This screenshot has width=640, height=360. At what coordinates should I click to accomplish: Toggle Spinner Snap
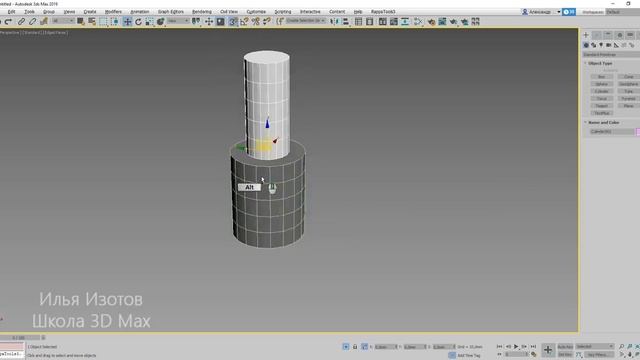coord(267,21)
